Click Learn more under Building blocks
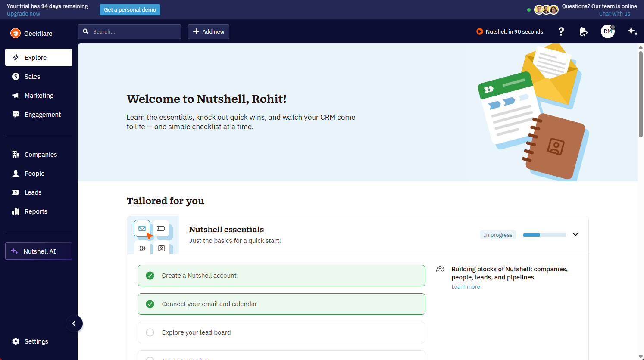 coord(466,287)
